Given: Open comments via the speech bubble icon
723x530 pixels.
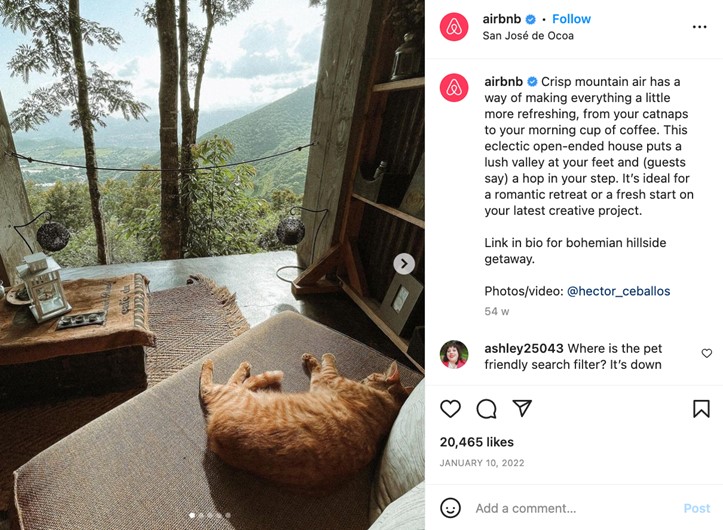Looking at the screenshot, I should [x=486, y=409].
